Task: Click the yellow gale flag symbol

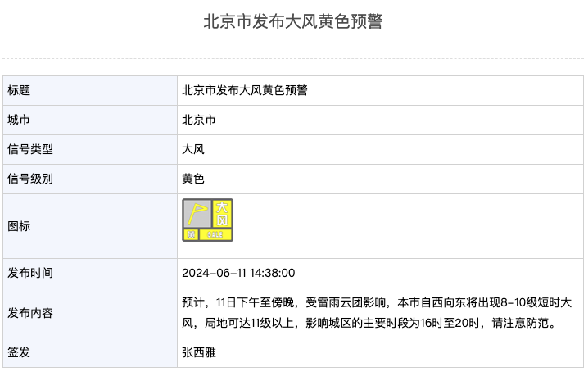Action: pos(197,214)
